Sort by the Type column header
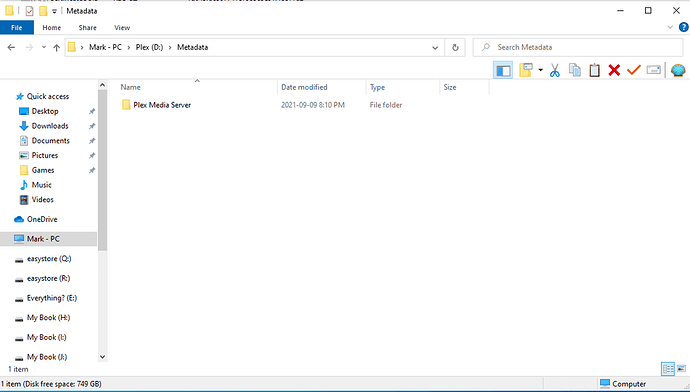Image resolution: width=690 pixels, height=392 pixels. tap(403, 87)
